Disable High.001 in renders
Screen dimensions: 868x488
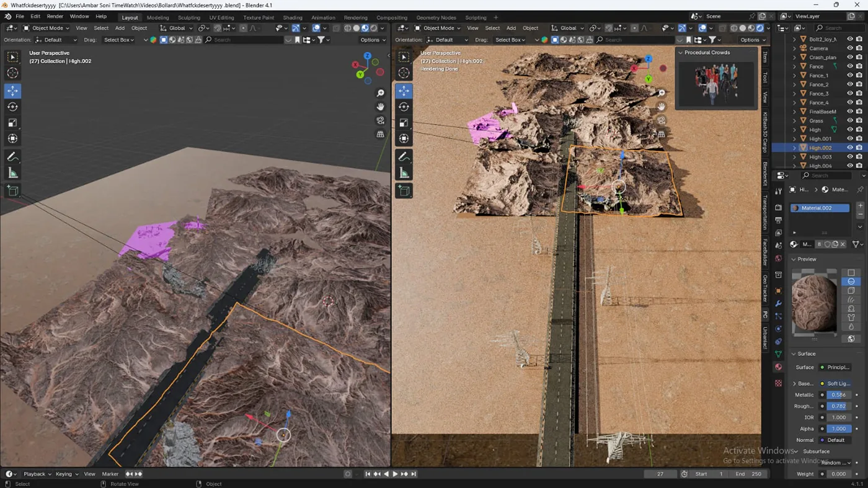[x=859, y=138]
